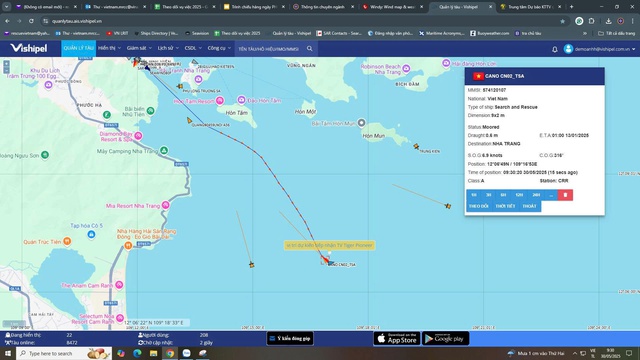Click the Mia Resort Nha Trang pin

coord(165,205)
